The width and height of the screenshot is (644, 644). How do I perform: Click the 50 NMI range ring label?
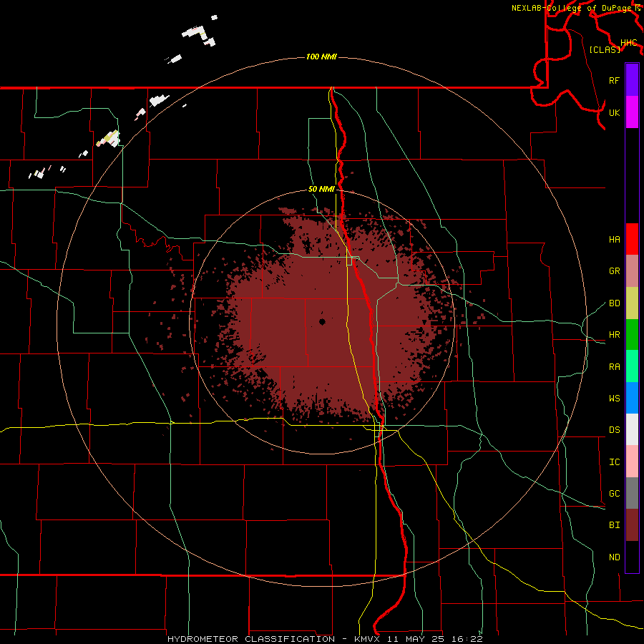321,190
